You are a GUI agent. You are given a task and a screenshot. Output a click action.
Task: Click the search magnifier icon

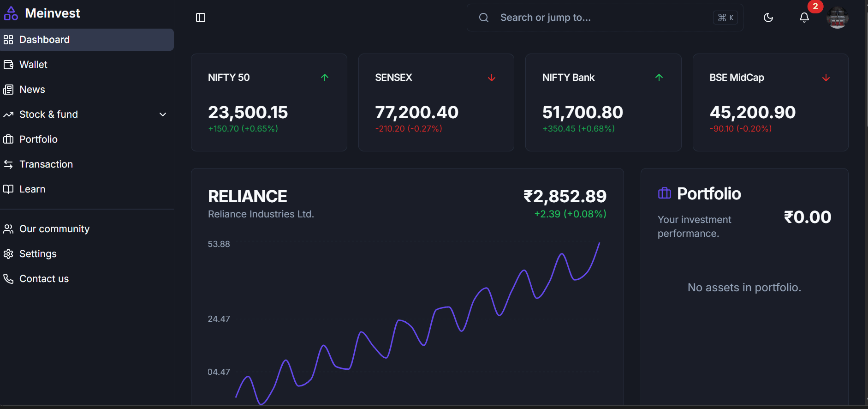click(x=484, y=18)
